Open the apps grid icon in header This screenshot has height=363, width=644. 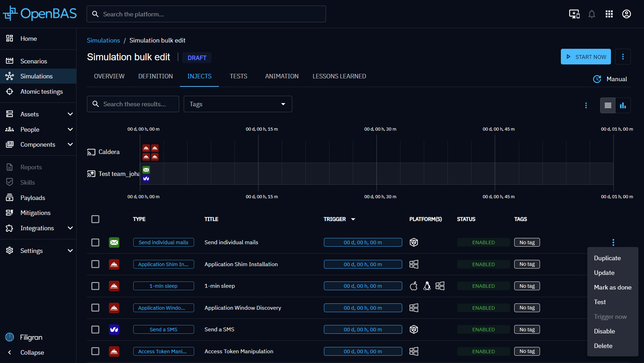pyautogui.click(x=609, y=14)
